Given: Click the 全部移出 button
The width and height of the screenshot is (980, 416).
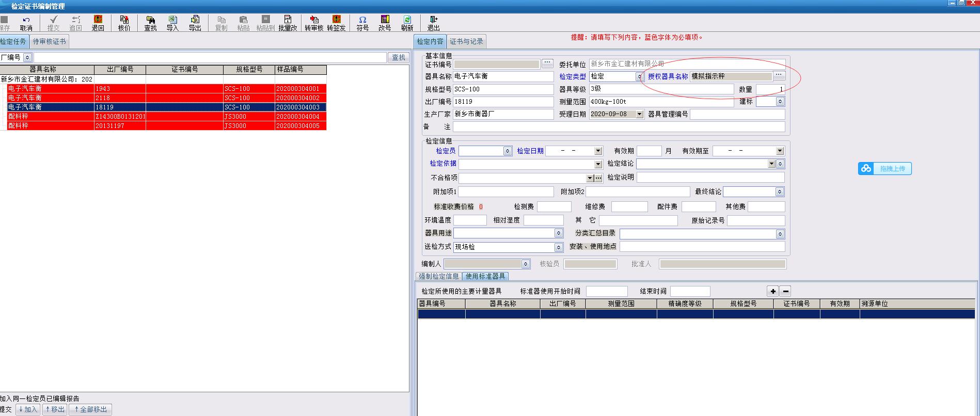Looking at the screenshot, I should tap(90, 409).
